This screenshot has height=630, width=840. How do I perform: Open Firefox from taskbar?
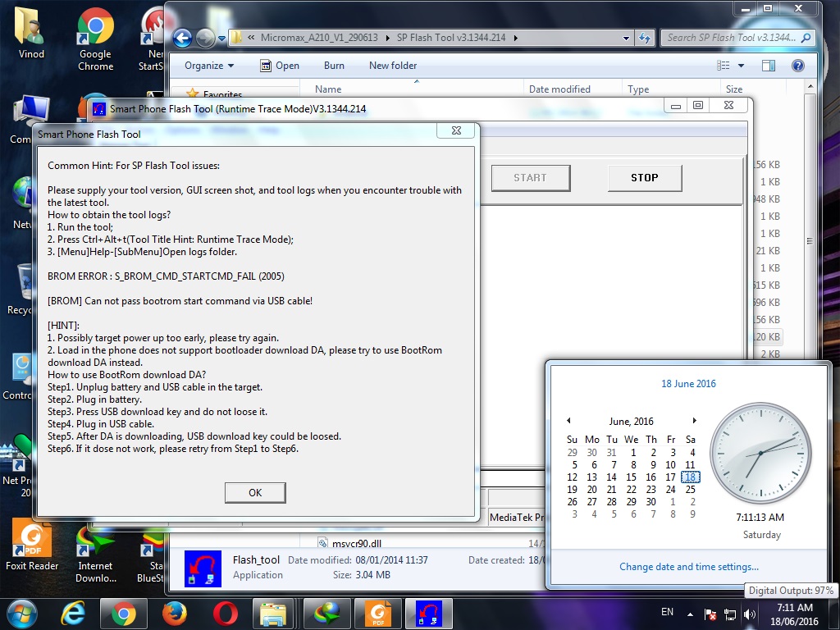point(175,614)
